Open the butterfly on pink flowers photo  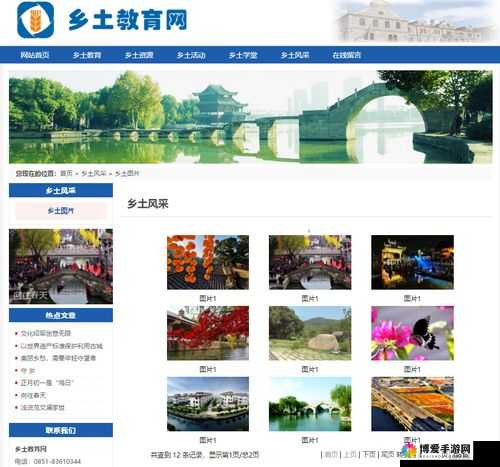[x=412, y=333]
